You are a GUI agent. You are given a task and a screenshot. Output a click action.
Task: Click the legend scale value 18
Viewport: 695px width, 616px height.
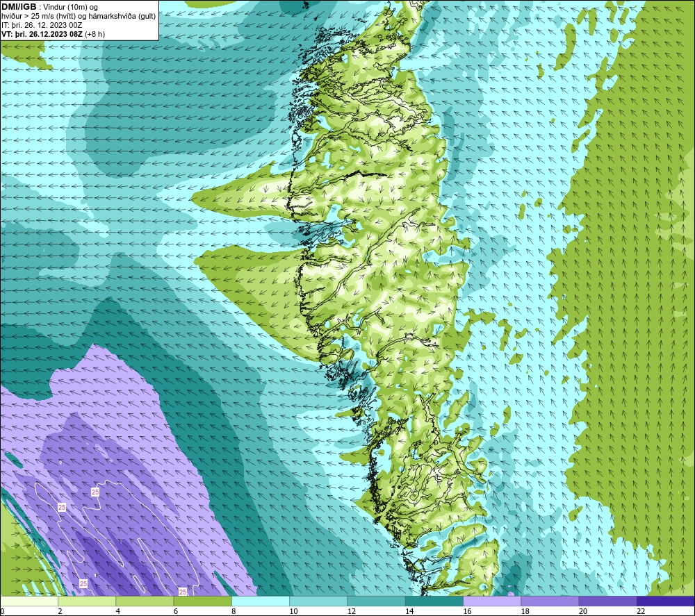click(x=525, y=611)
